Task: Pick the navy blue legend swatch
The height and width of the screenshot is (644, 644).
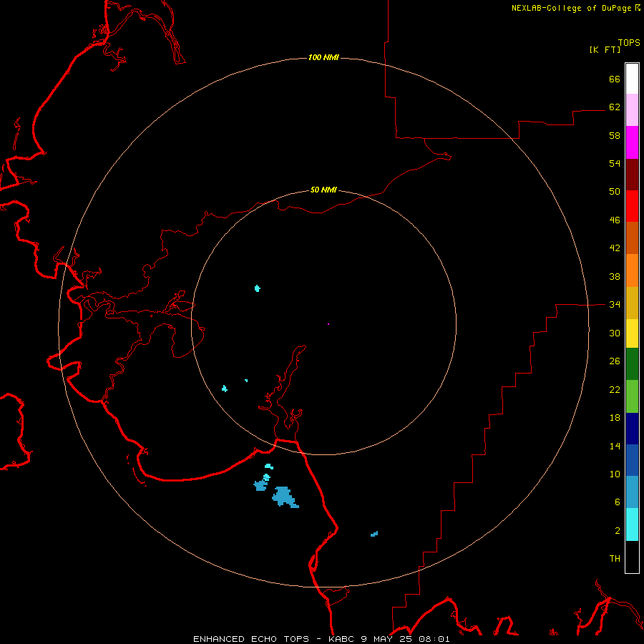Action: tap(632, 429)
